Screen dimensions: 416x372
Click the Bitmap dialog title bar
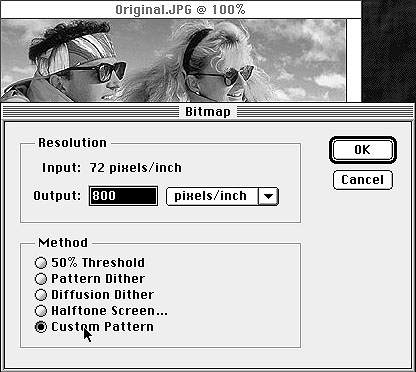tap(208, 112)
